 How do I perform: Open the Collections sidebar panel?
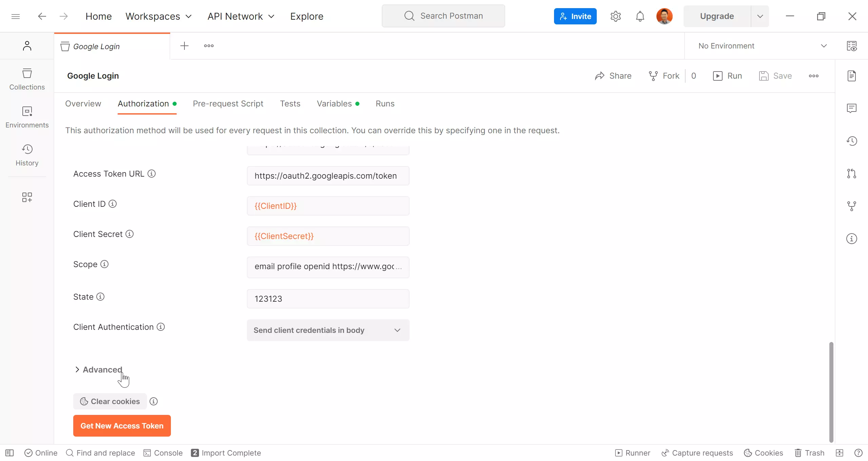coord(27,79)
